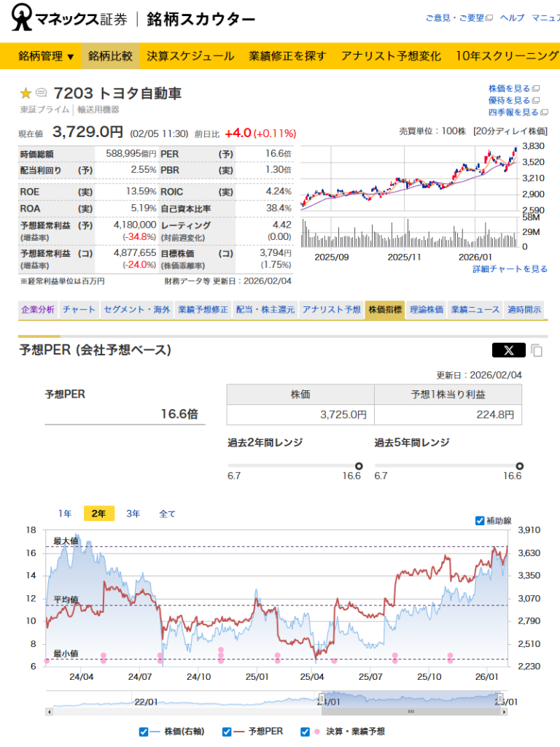The width and height of the screenshot is (560, 747).
Task: Open the 詳細チャートを見る link
Action: (510, 268)
